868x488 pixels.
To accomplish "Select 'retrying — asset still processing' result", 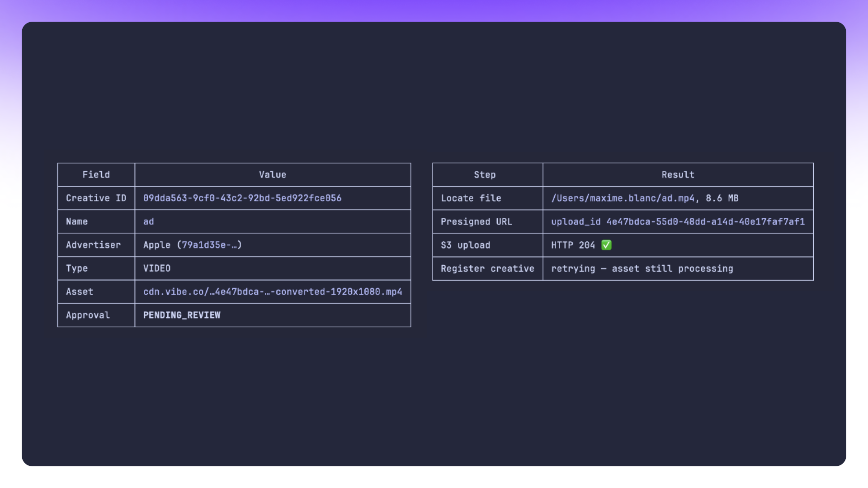I will tap(642, 268).
